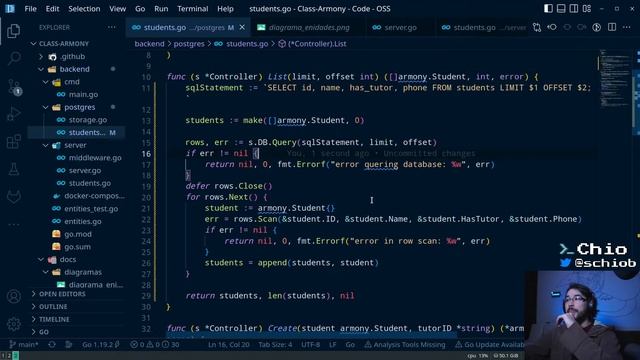Open the Explorer view in activity bar
Image resolution: width=640 pixels, height=360 pixels.
tap(13, 31)
